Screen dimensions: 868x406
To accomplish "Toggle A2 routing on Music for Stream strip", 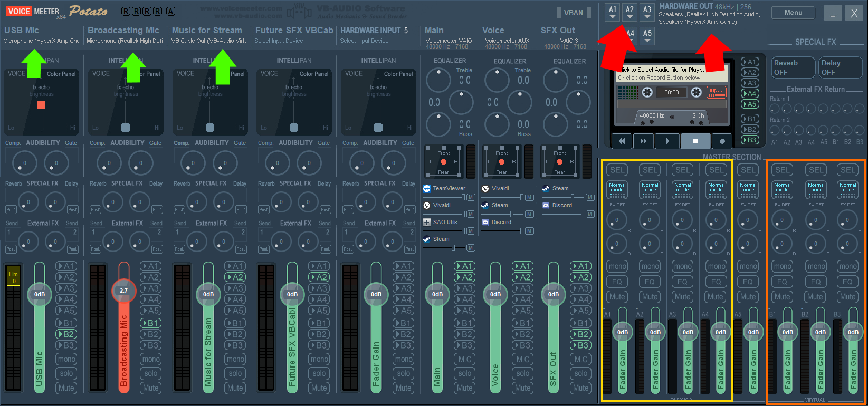I will tap(235, 277).
